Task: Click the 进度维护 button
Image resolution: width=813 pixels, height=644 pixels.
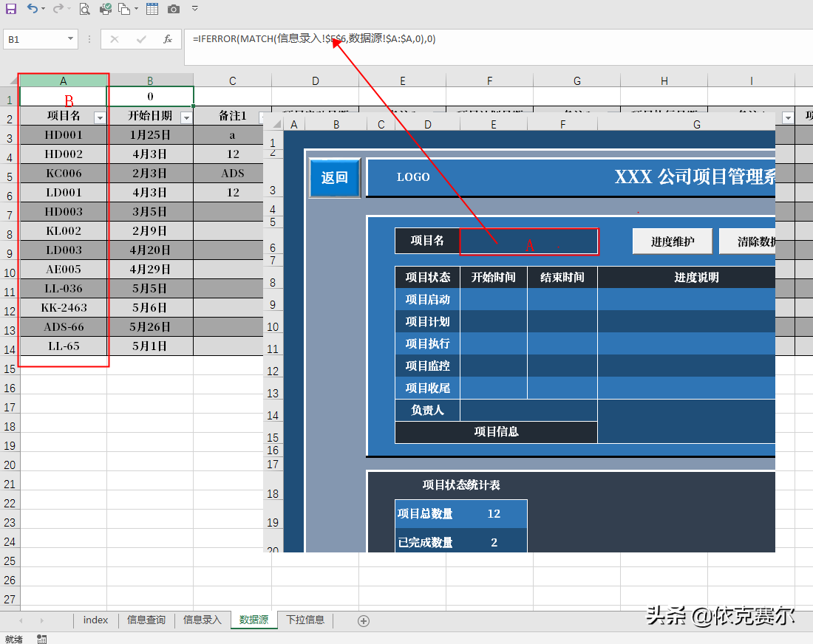Action: (x=673, y=241)
